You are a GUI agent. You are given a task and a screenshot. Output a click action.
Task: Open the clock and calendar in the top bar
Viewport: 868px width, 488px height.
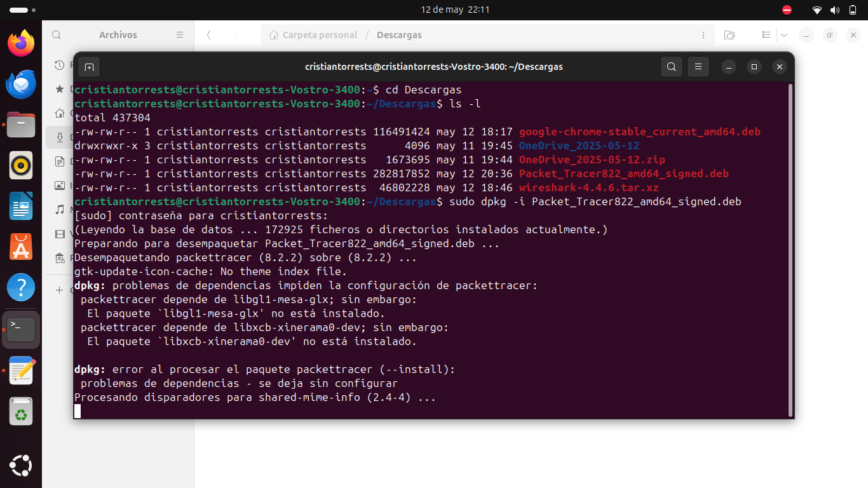[455, 10]
